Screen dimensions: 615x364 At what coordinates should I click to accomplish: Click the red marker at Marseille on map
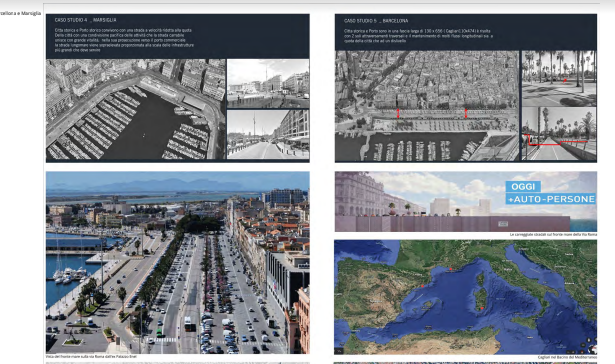[x=451, y=269]
